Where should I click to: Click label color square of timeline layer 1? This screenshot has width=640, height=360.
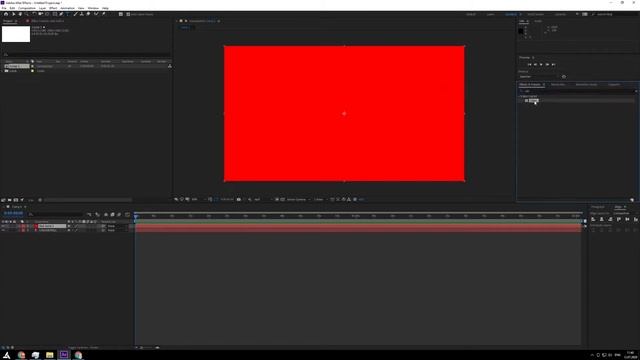(23, 226)
